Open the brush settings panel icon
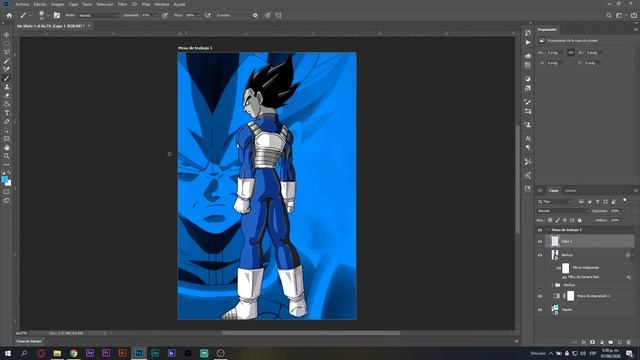640x360 pixels. click(57, 15)
